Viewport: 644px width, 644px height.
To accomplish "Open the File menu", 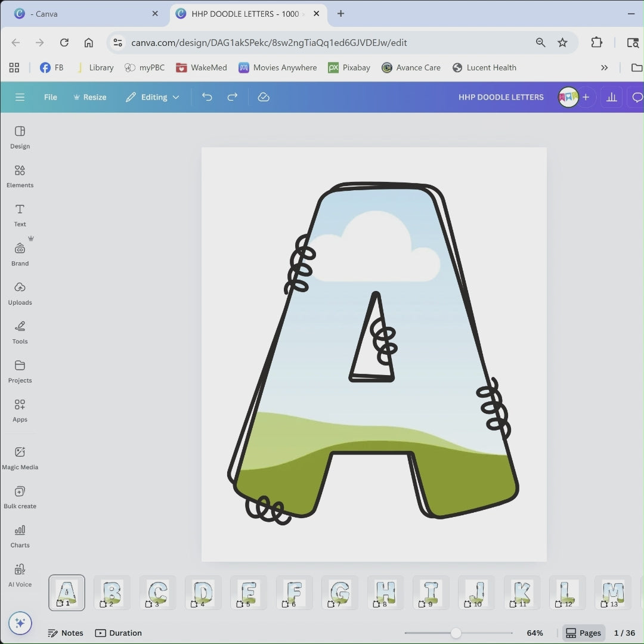I will [51, 97].
